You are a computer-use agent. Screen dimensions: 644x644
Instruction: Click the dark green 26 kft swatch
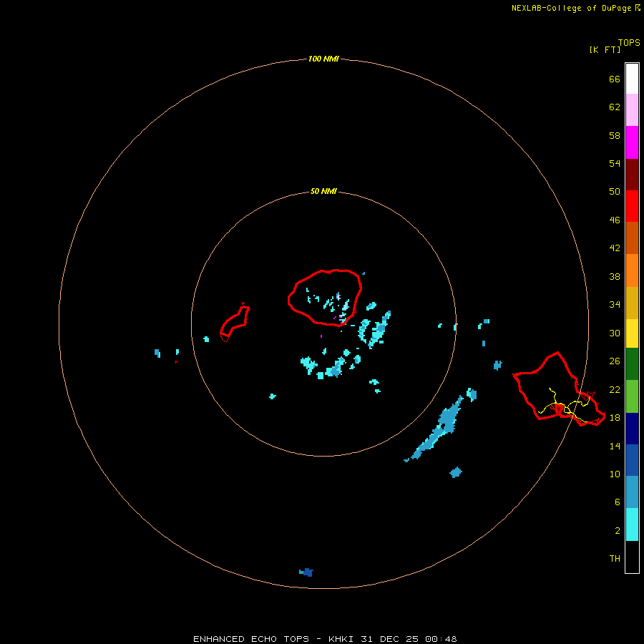pos(632,364)
